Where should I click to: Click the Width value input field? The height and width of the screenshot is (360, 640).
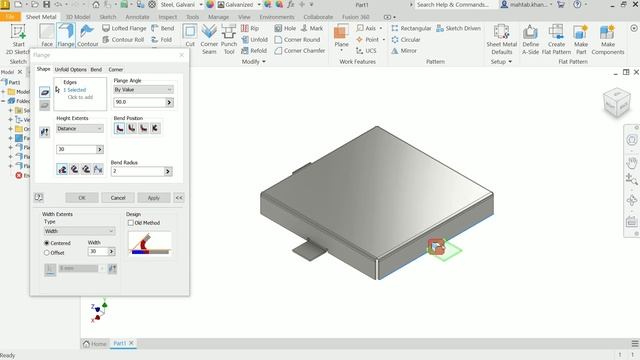98,251
